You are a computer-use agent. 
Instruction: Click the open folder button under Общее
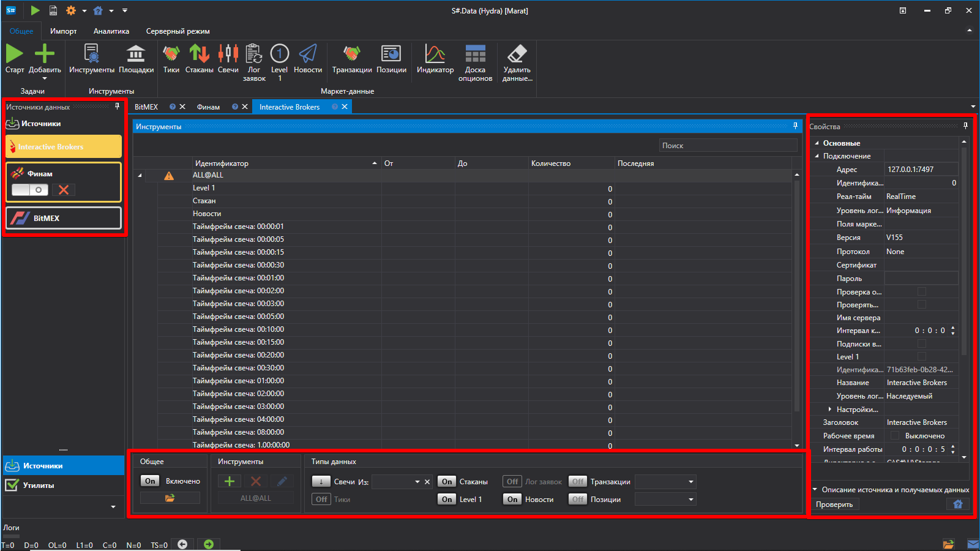click(x=170, y=498)
